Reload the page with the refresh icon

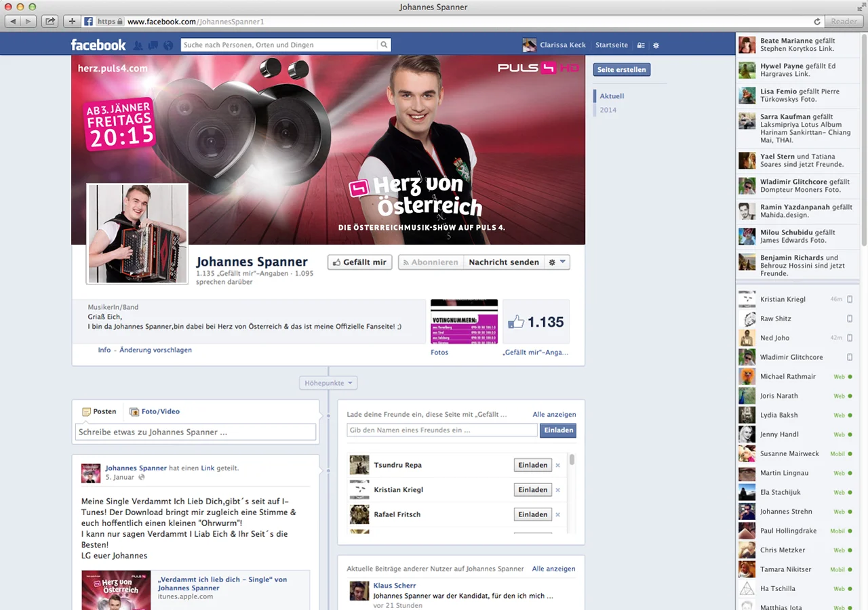(x=817, y=22)
